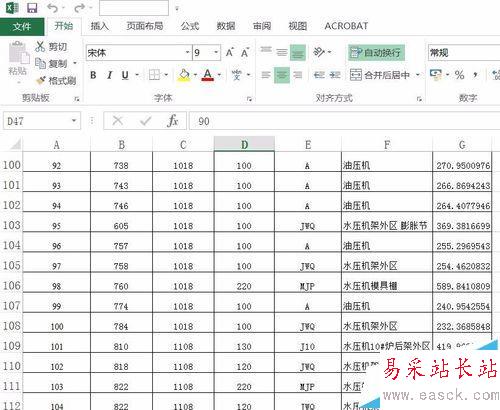Click accounting number format icon
The width and height of the screenshot is (500, 410).
pyautogui.click(x=436, y=75)
